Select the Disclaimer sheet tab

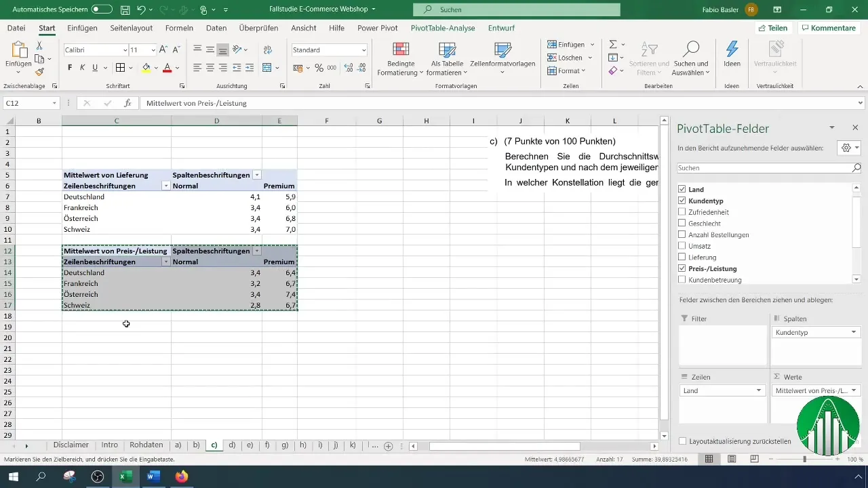[x=71, y=445]
